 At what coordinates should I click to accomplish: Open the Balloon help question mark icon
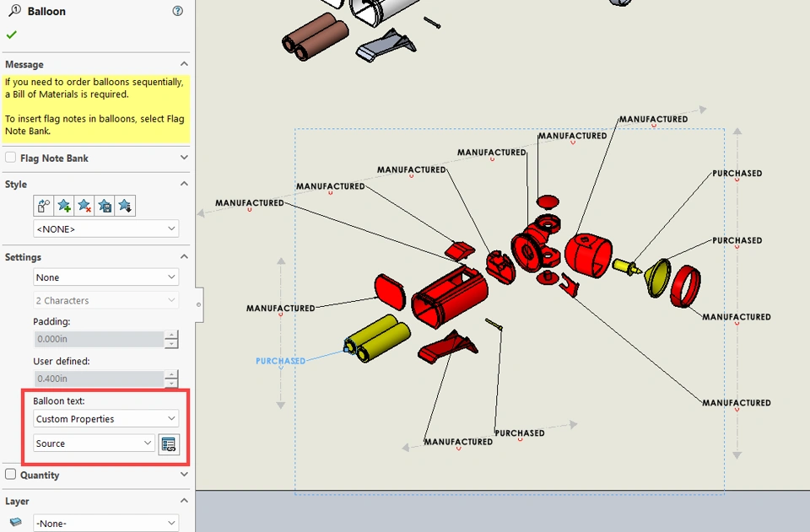tap(178, 11)
